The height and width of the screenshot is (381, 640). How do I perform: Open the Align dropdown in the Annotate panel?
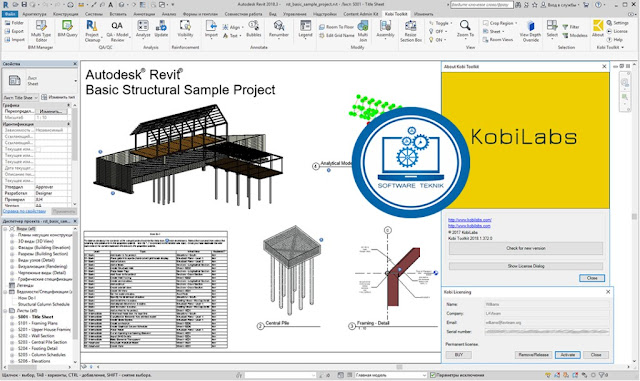click(232, 27)
